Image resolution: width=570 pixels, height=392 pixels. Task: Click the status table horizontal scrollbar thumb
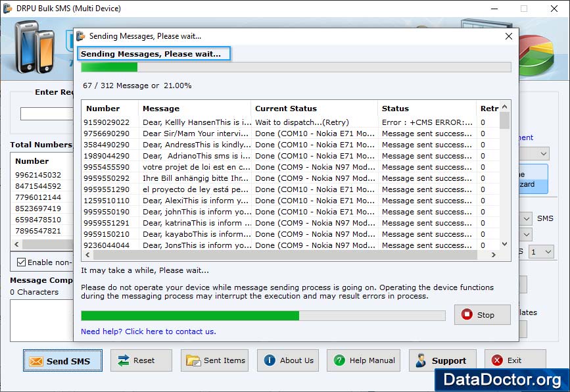pyautogui.click(x=285, y=255)
